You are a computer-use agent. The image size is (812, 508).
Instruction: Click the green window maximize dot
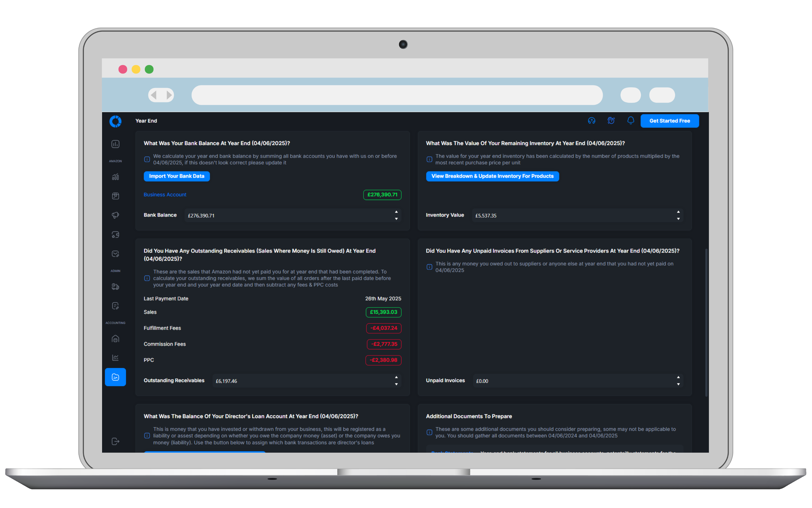point(149,70)
